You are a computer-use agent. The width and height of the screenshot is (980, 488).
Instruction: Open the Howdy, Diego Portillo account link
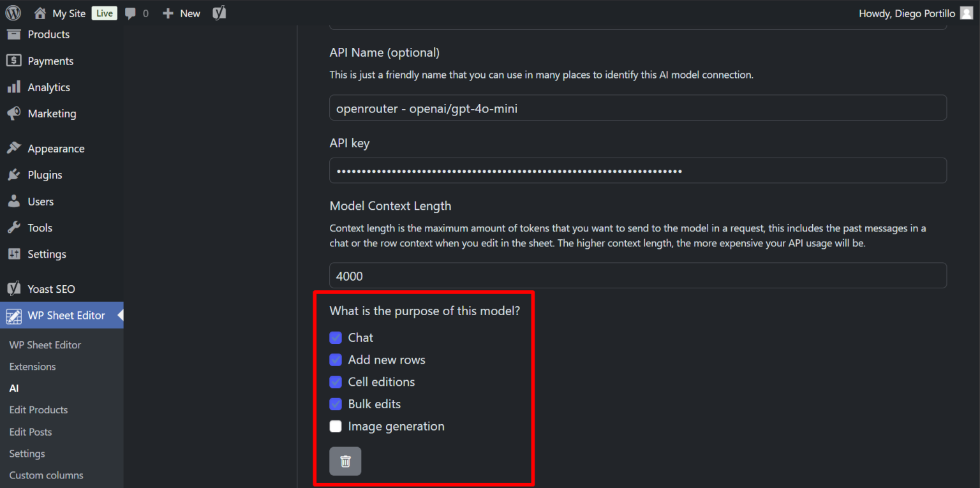pyautogui.click(x=906, y=13)
